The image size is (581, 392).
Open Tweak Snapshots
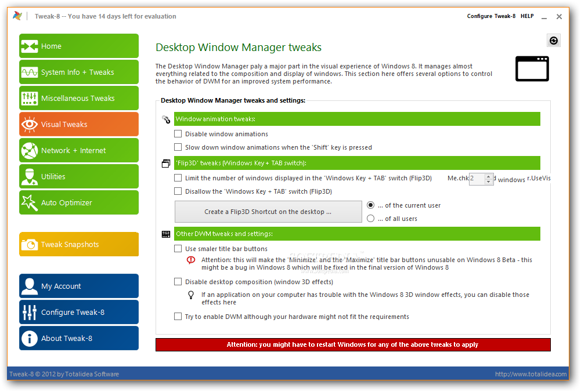coord(79,244)
